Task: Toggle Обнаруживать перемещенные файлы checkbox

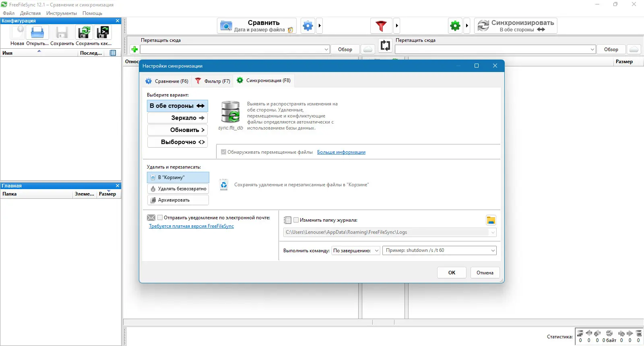Action: tap(223, 152)
